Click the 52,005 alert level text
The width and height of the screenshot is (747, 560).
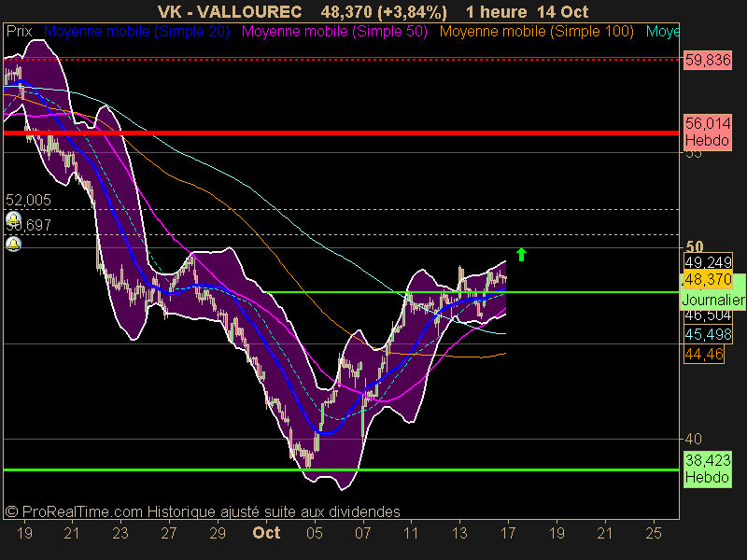pos(28,201)
